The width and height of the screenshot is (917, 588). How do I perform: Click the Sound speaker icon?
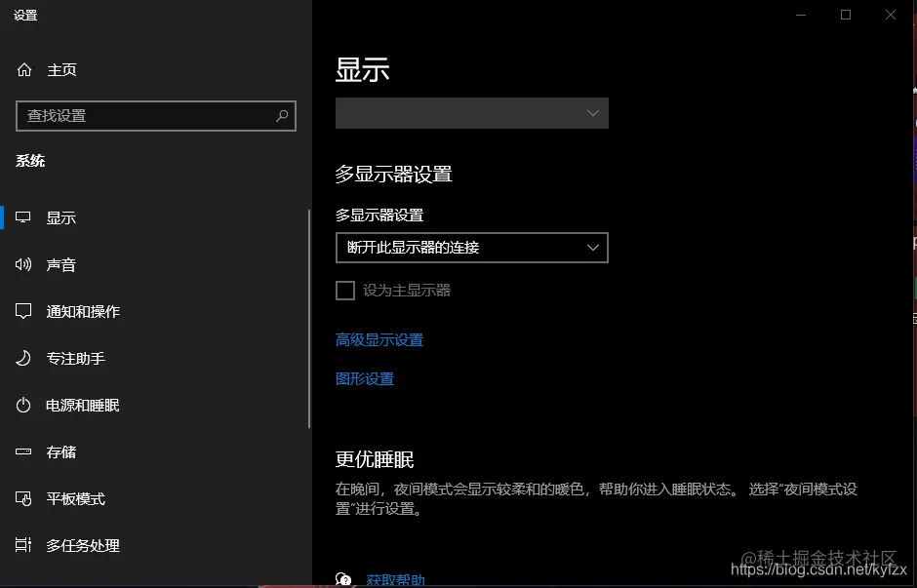(x=23, y=265)
